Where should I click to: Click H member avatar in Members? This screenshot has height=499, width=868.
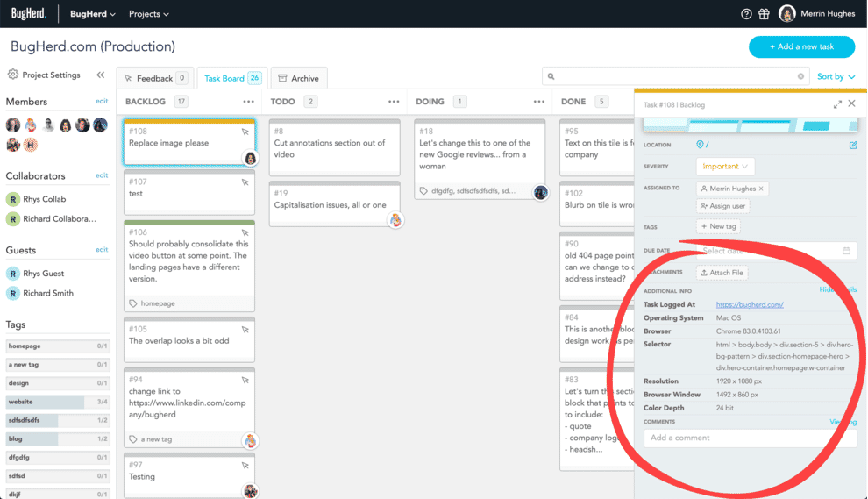(x=31, y=145)
